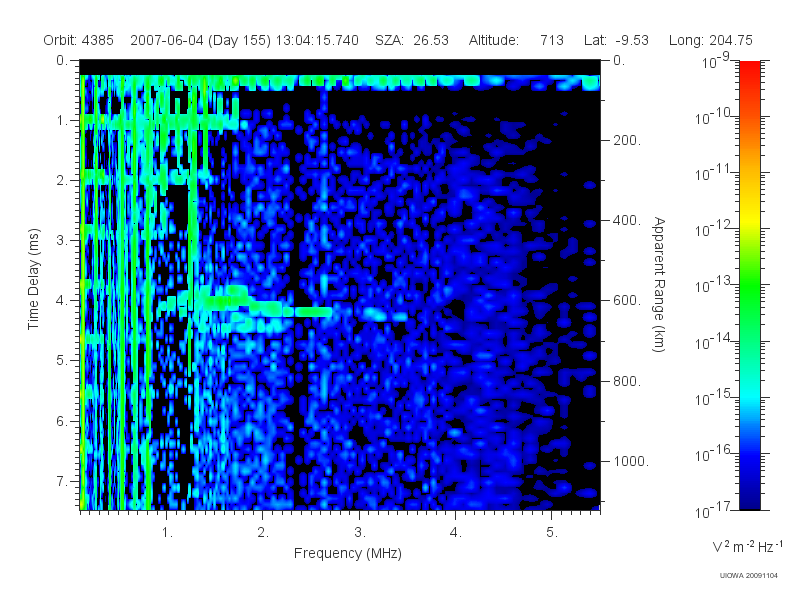Click the 'UIOWA 20091104' credit text
This screenshot has width=800, height=600.
click(x=748, y=576)
